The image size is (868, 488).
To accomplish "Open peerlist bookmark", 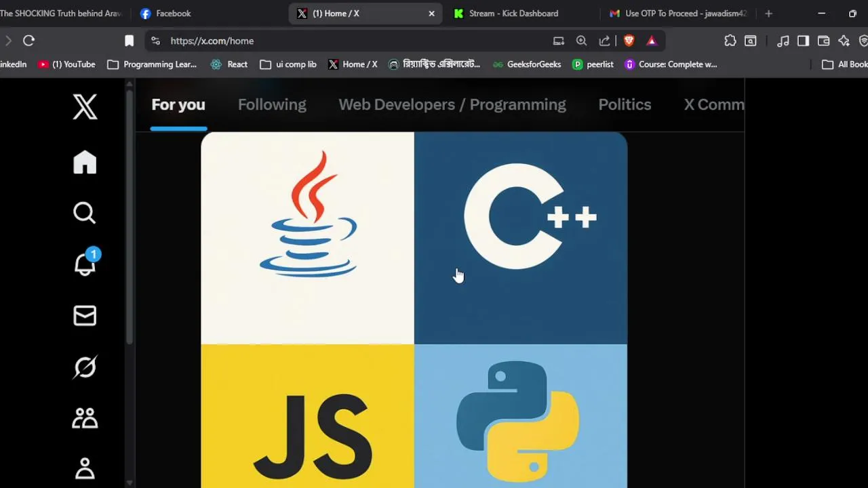I will (593, 64).
